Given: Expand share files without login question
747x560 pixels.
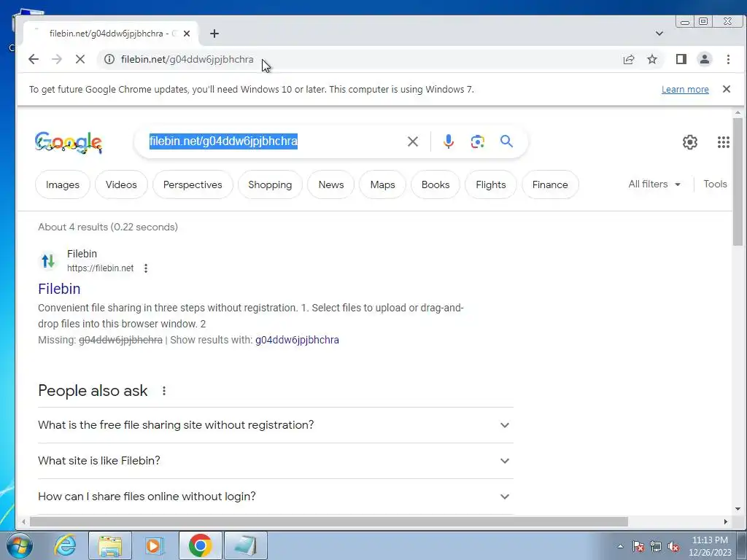Looking at the screenshot, I should 275,497.
